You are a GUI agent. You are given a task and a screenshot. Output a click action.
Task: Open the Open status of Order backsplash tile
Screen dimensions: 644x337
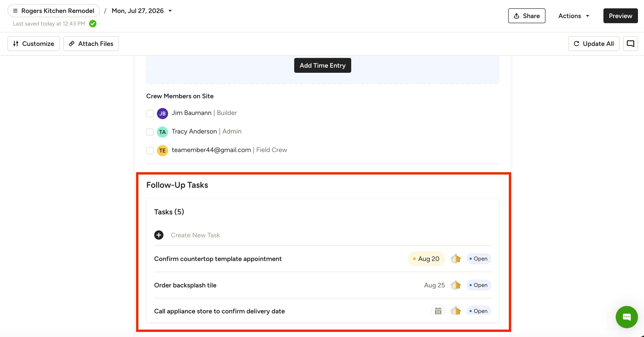(479, 285)
